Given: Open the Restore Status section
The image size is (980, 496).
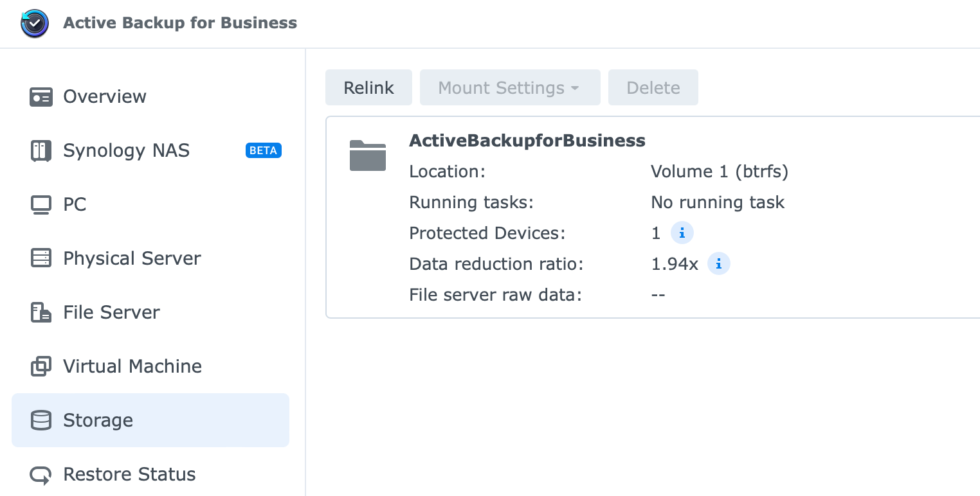Looking at the screenshot, I should 150,475.
